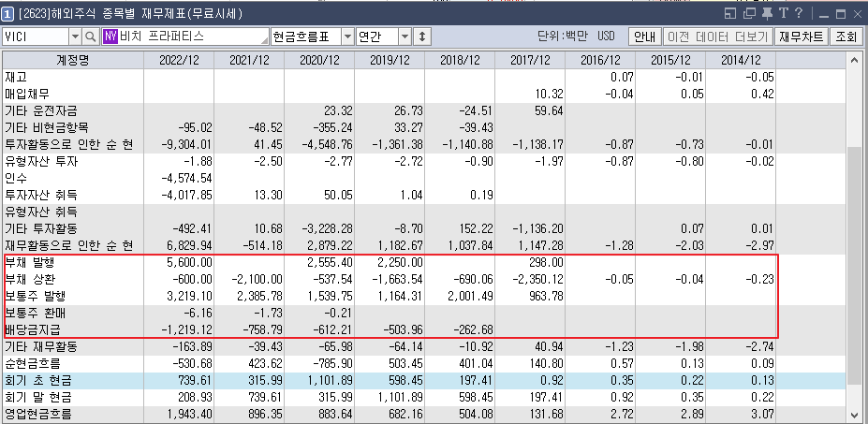Click the duplicate window icon in title bar
This screenshot has height=424, width=868.
click(749, 13)
